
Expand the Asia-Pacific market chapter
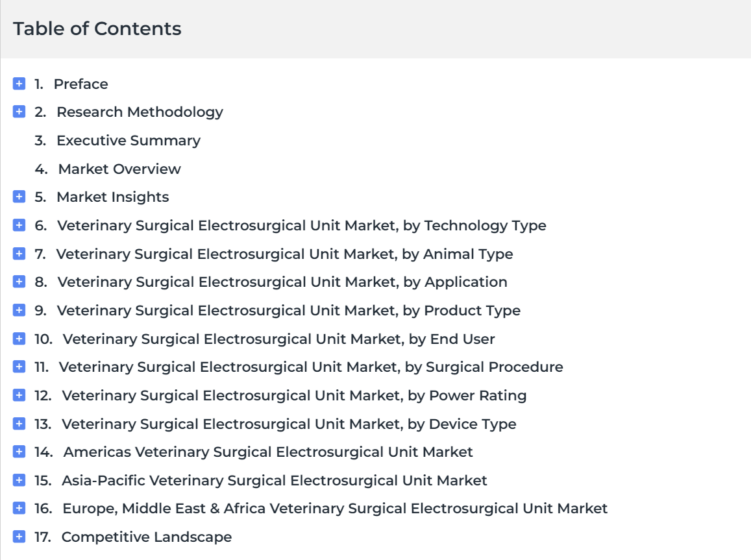(x=19, y=480)
